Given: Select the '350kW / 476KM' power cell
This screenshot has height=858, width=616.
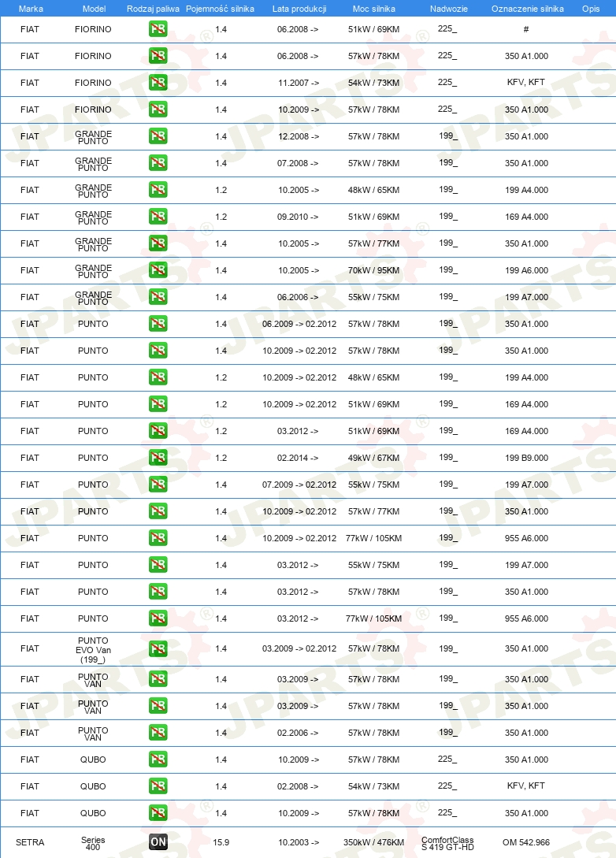Looking at the screenshot, I should tap(373, 842).
